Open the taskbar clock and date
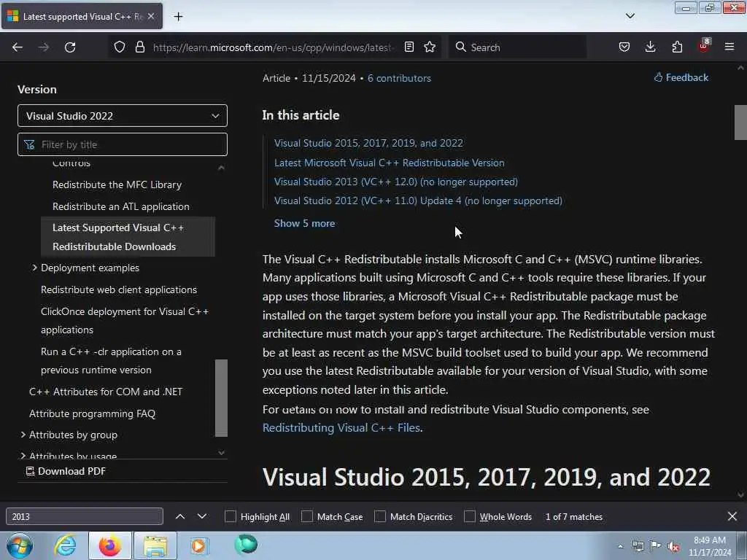The image size is (747, 560). click(x=710, y=546)
